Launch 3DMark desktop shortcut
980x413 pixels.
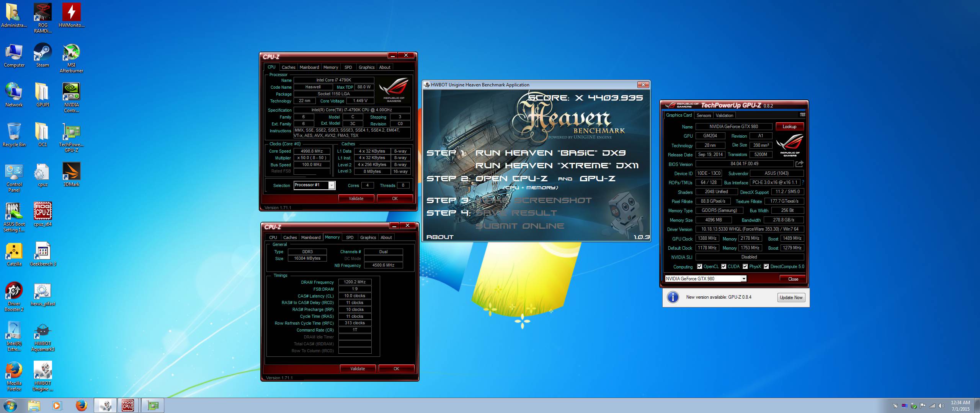click(71, 174)
